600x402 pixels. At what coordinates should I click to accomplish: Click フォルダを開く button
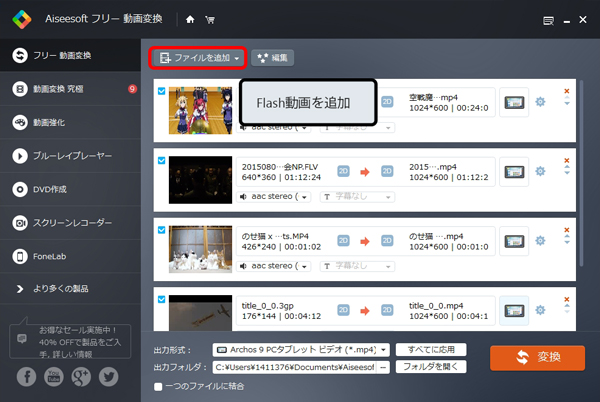[431, 367]
